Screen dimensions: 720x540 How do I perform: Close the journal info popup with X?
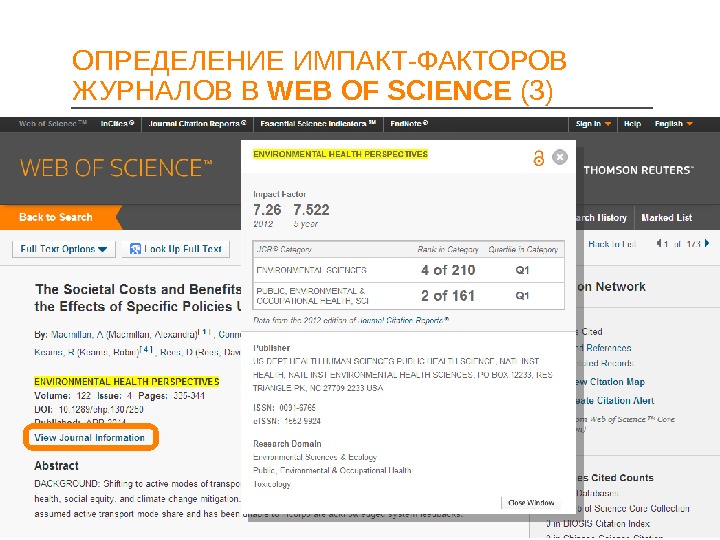[559, 157]
